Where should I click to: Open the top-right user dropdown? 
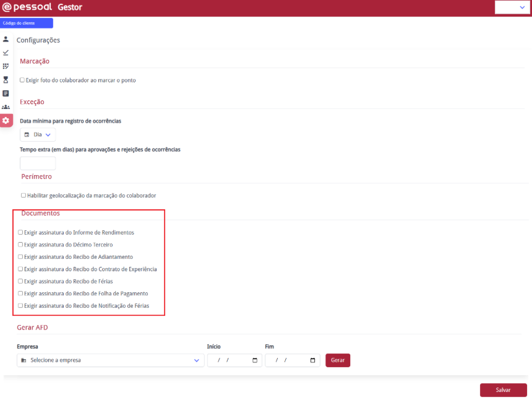(x=512, y=7)
